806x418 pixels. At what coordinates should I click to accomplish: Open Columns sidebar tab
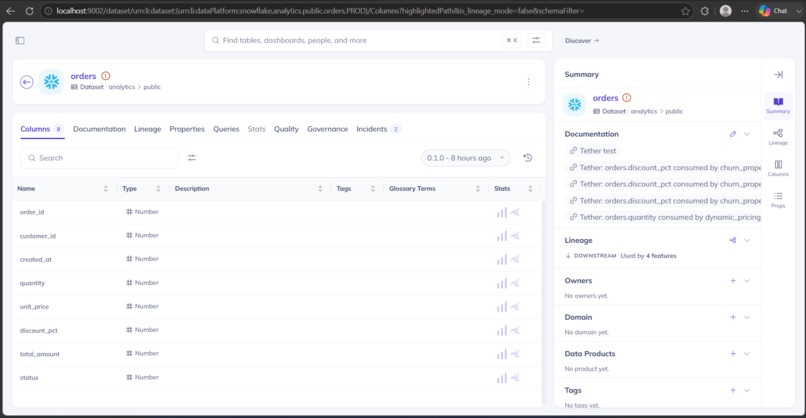778,168
